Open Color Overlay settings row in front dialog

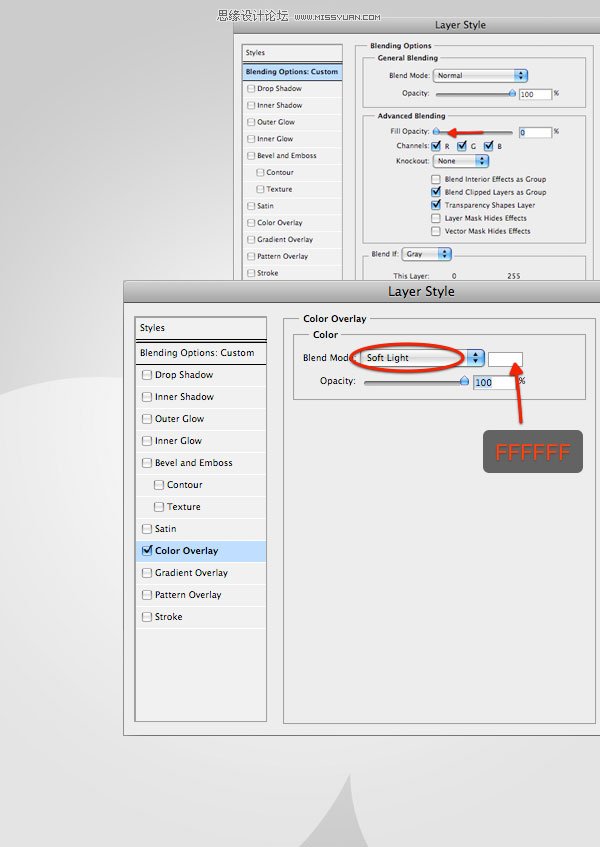click(x=201, y=551)
